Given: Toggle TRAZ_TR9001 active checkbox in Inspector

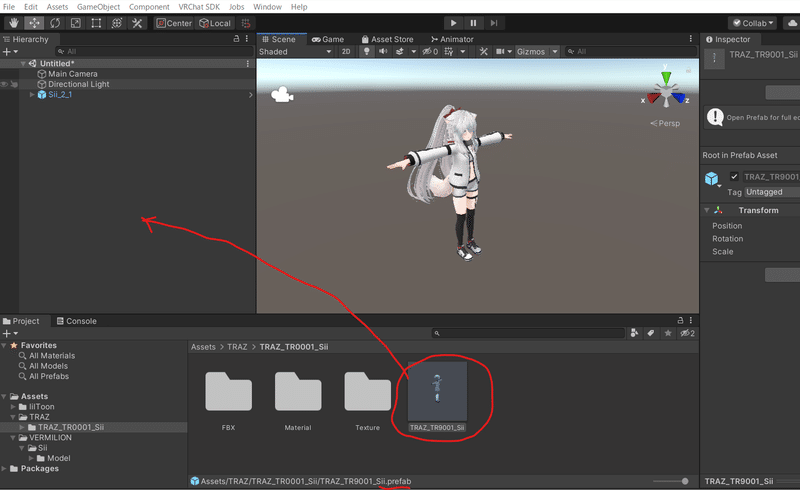Looking at the screenshot, I should pos(734,177).
